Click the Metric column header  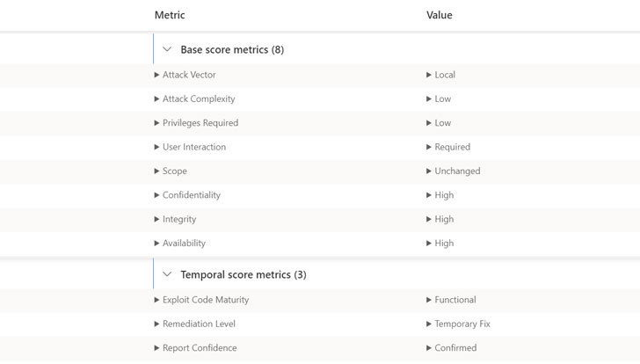pos(170,16)
